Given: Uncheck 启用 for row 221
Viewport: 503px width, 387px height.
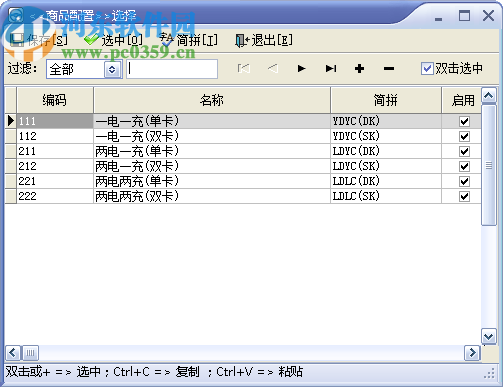Looking at the screenshot, I should [x=464, y=181].
